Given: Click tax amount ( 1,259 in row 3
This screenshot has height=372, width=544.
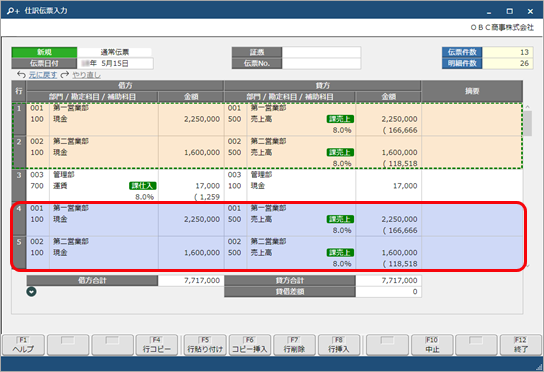Looking at the screenshot, I should [x=207, y=197].
